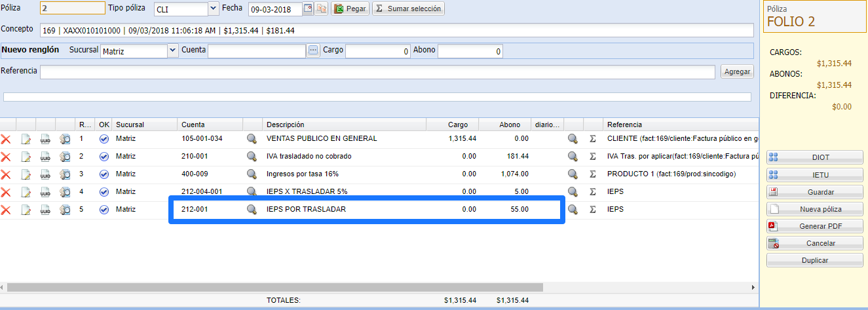Image resolution: width=868 pixels, height=310 pixels.
Task: Click the Generar PDF button
Action: (x=814, y=226)
